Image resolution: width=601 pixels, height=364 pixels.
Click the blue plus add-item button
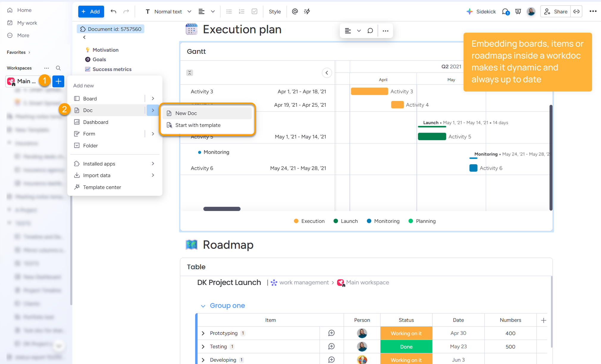point(58,81)
